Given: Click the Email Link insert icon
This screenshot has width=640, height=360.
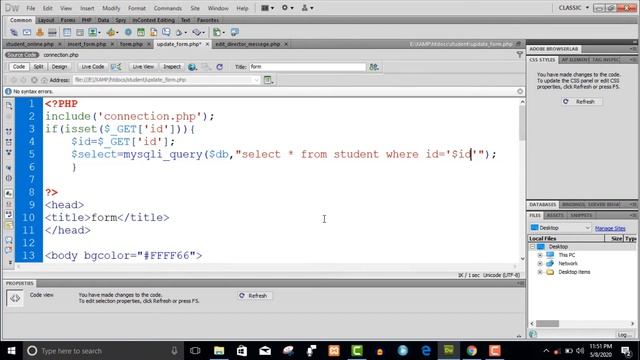Looking at the screenshot, I should coord(27,32).
